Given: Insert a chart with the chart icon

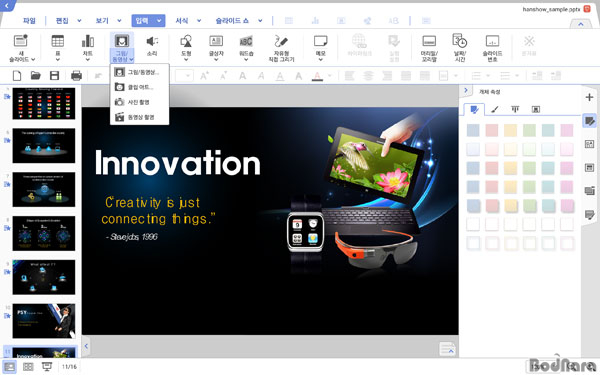Looking at the screenshot, I should [x=88, y=41].
